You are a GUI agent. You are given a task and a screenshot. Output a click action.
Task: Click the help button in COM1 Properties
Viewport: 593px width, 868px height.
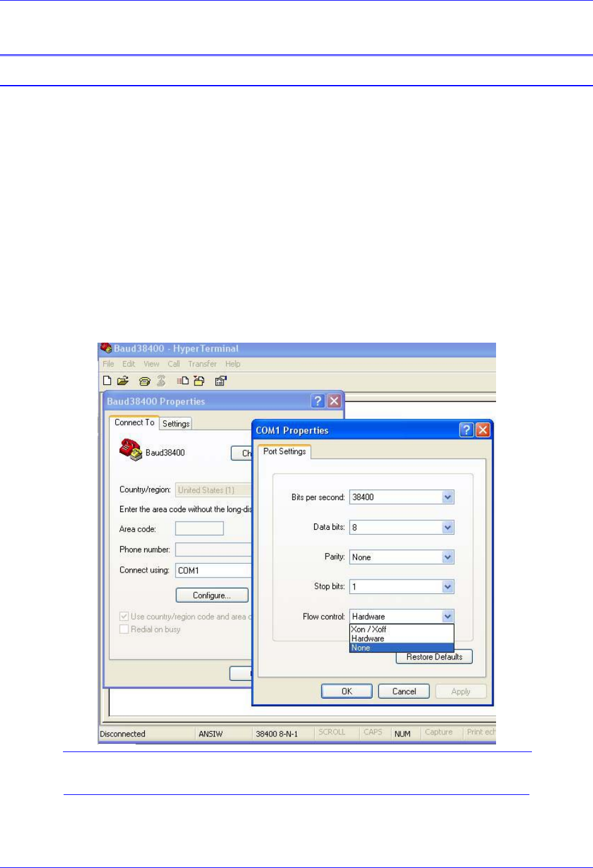click(466, 430)
